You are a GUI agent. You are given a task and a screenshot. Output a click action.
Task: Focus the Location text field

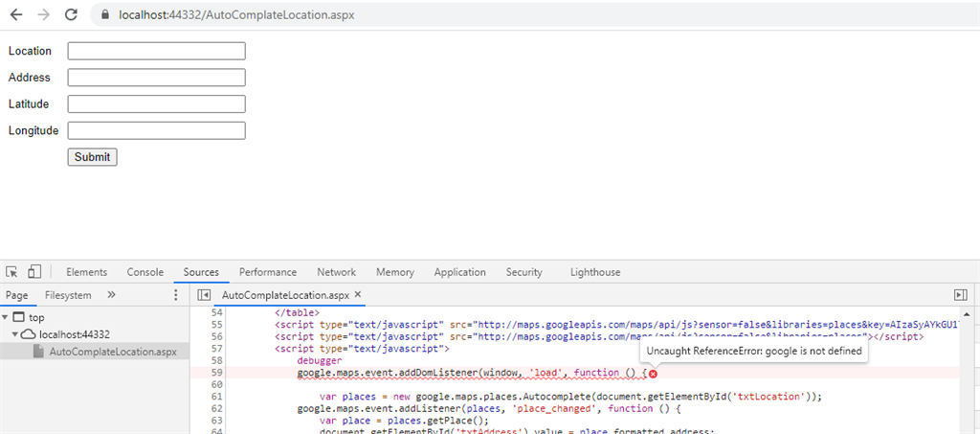click(156, 51)
